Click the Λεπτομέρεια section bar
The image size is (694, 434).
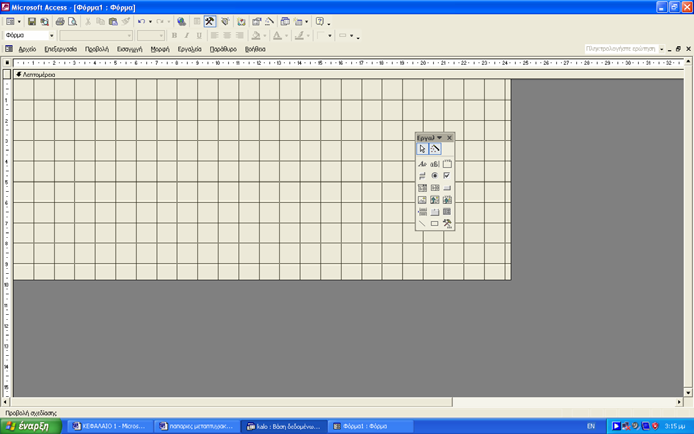pos(348,75)
